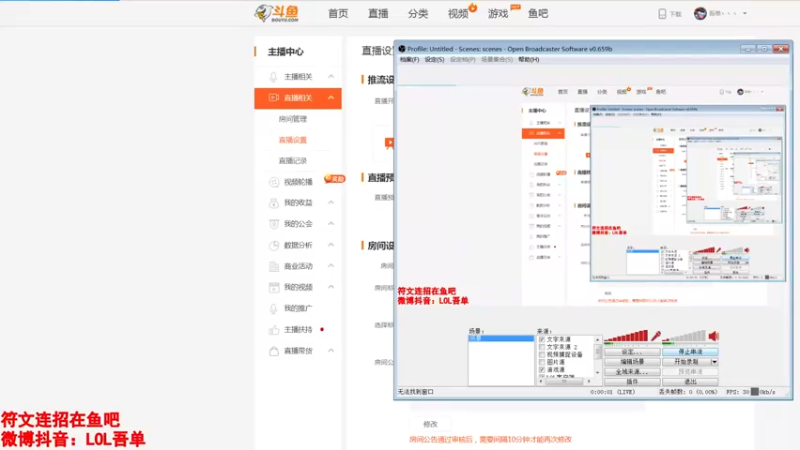
Task: Click the building icon next to 商业活动
Action: pos(273,266)
